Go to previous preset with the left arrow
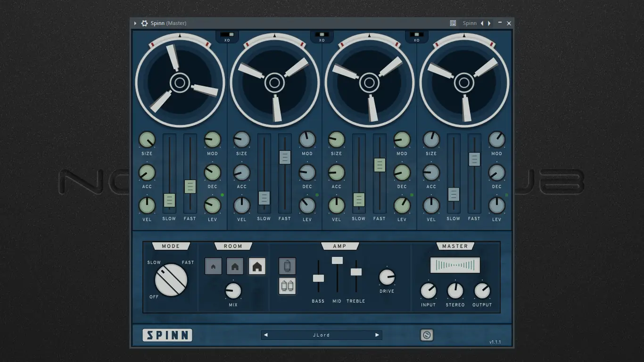The image size is (644, 362). click(x=265, y=335)
